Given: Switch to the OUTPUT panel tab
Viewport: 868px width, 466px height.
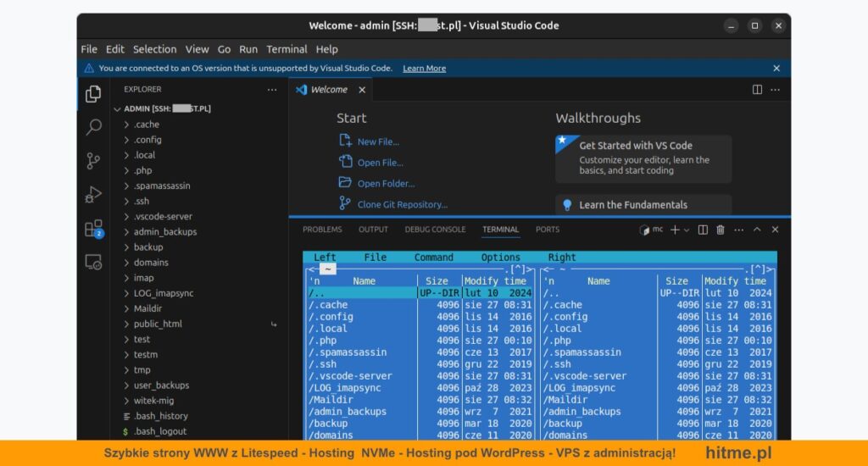Looking at the screenshot, I should 373,229.
